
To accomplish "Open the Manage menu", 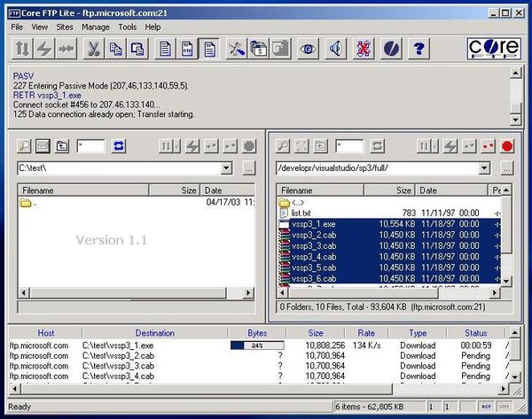I will click(x=96, y=27).
